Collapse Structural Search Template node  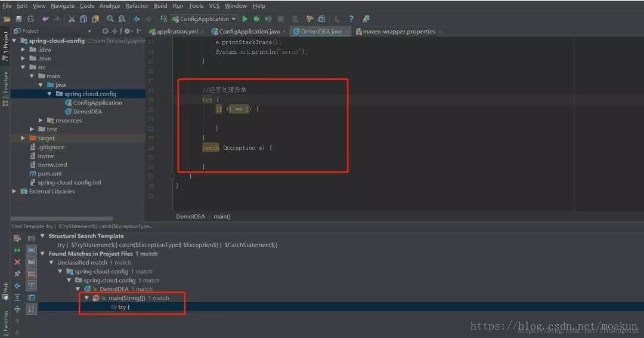coord(42,236)
